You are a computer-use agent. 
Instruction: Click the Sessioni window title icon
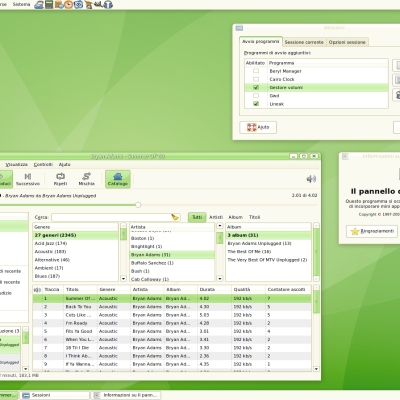point(239,28)
